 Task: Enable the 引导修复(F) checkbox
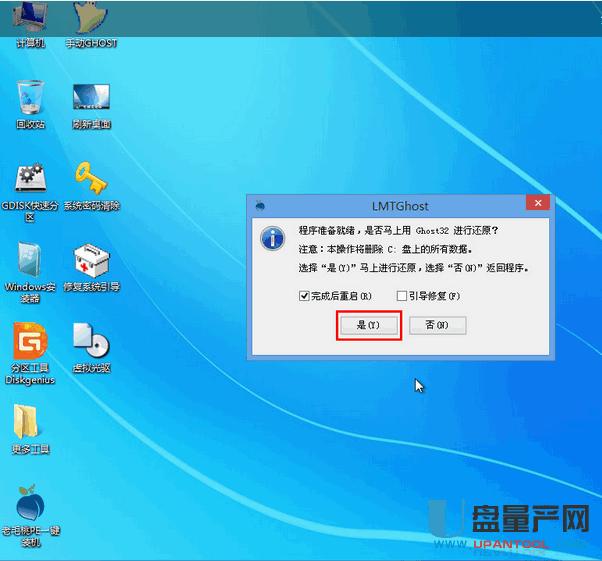402,296
